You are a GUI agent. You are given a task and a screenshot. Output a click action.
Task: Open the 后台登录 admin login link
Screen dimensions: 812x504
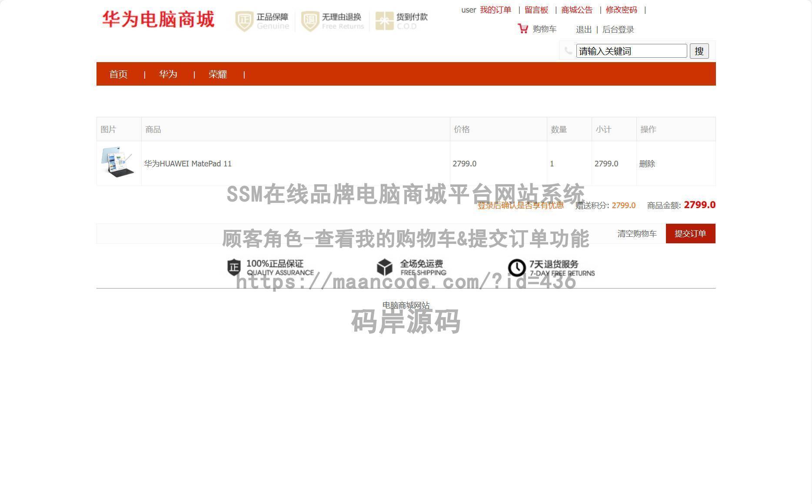[618, 30]
